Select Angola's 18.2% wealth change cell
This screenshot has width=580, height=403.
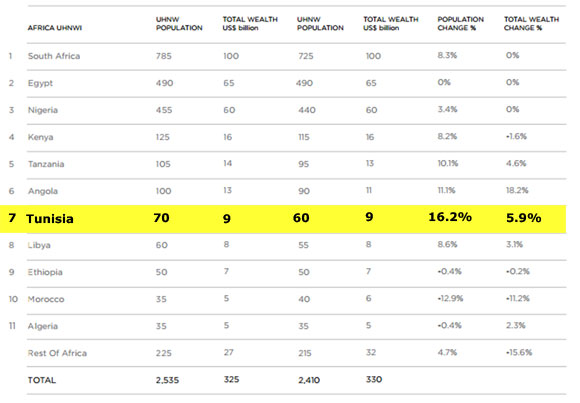point(517,190)
